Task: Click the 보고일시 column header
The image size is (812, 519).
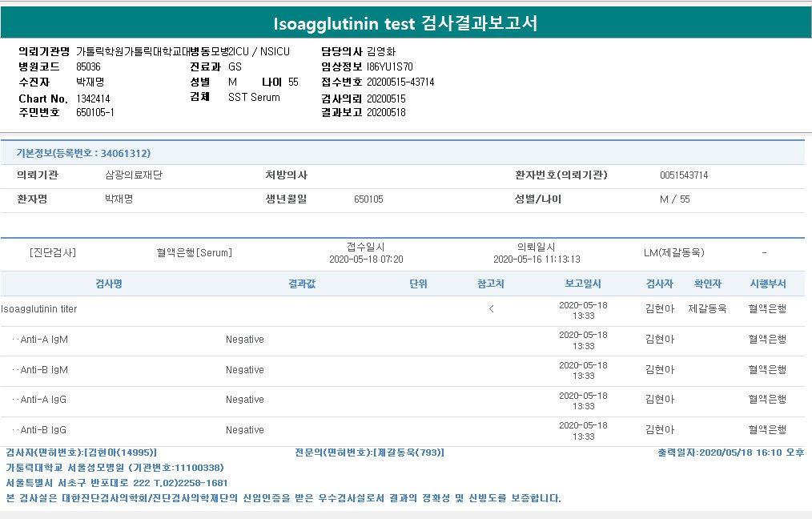Action: click(583, 284)
